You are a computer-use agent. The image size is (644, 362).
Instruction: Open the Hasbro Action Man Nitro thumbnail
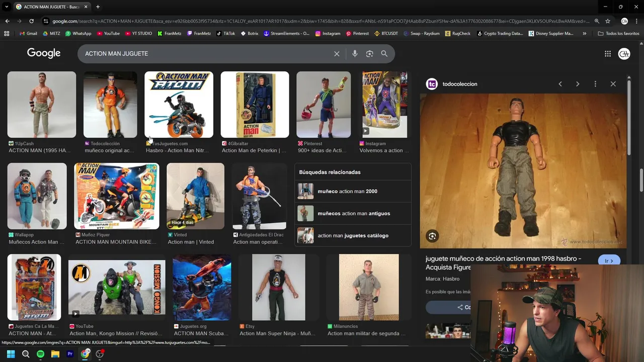(179, 105)
